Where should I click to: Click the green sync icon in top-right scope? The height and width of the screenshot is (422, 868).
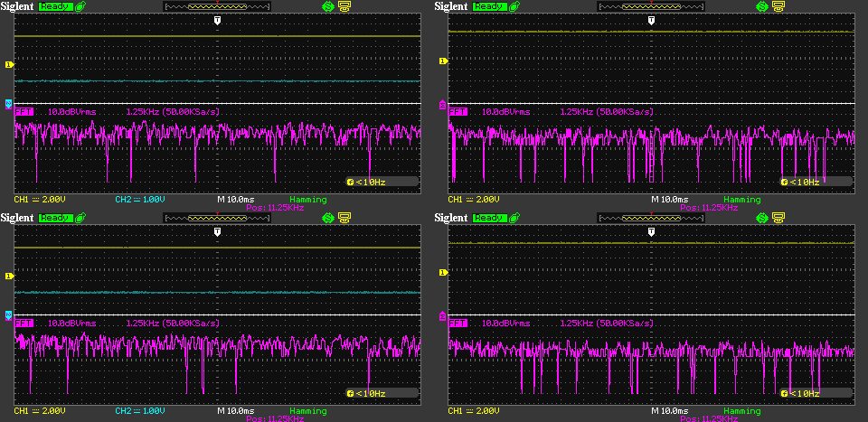click(762, 6)
